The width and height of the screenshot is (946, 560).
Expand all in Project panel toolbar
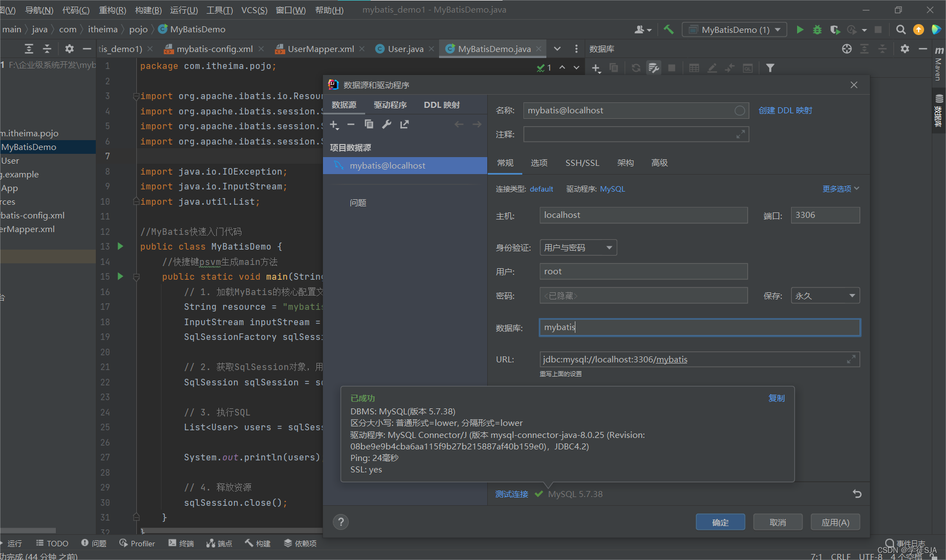(29, 49)
